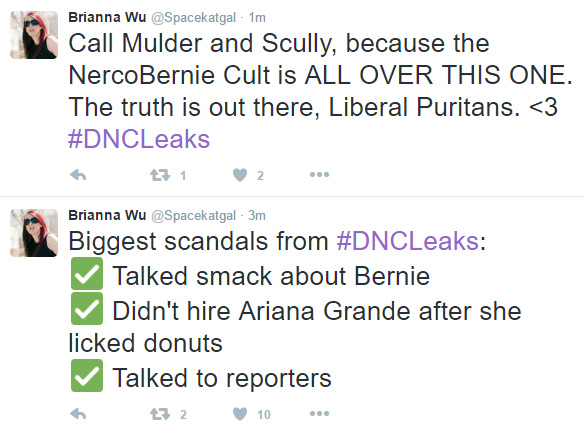Open the 3m timestamp permalink
Image resolution: width=583 pixels, height=434 pixels.
(x=257, y=215)
